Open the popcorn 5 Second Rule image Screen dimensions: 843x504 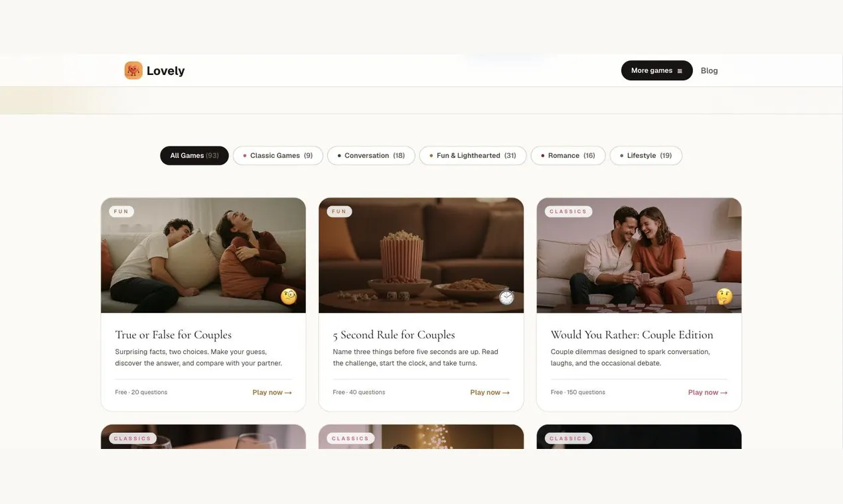pos(421,255)
